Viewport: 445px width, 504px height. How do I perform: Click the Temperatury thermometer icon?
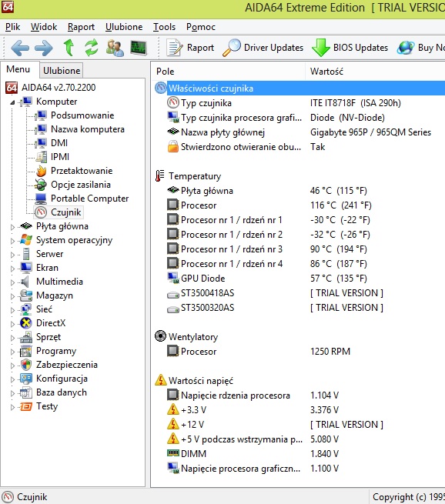160,175
